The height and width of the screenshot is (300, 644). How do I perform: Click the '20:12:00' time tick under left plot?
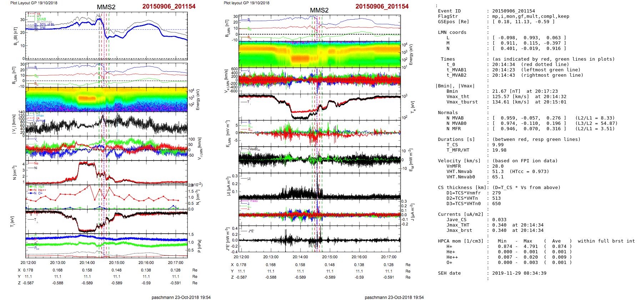pyautogui.click(x=28, y=263)
